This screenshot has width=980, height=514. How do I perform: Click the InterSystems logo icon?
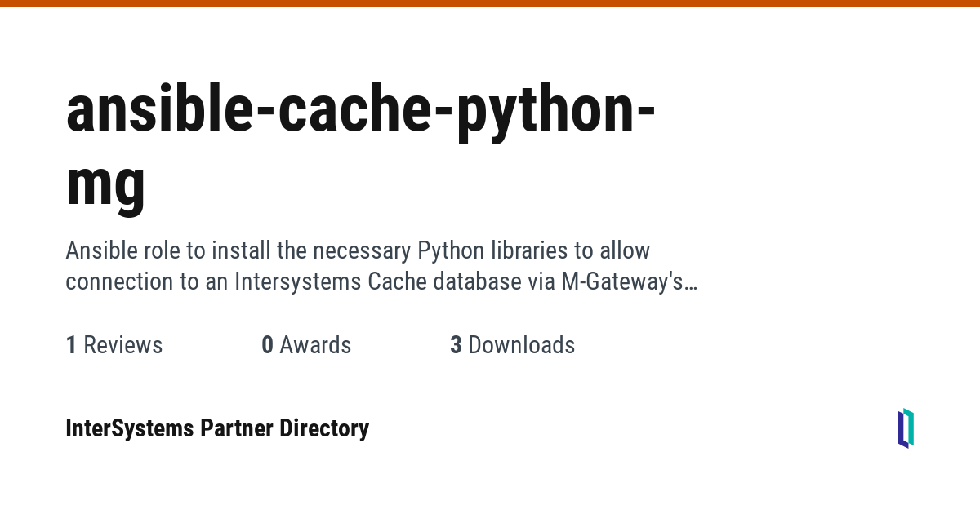point(906,428)
